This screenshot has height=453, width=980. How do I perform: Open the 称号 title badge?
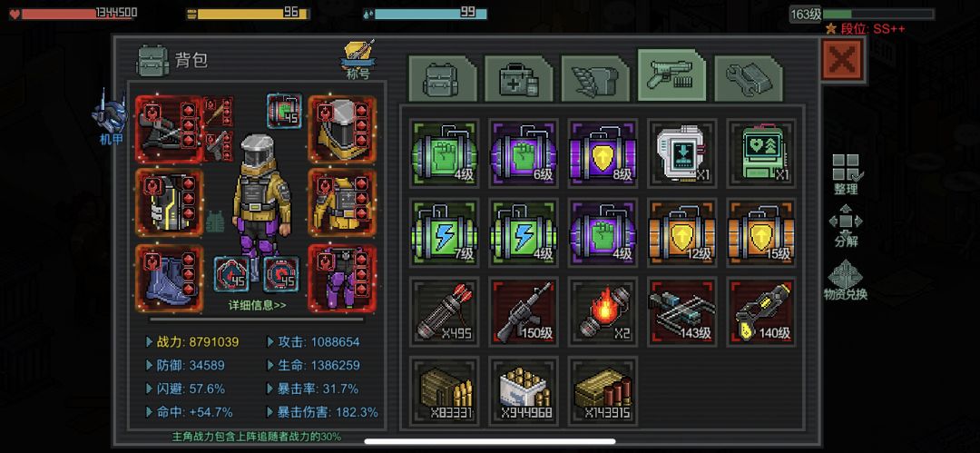[358, 59]
